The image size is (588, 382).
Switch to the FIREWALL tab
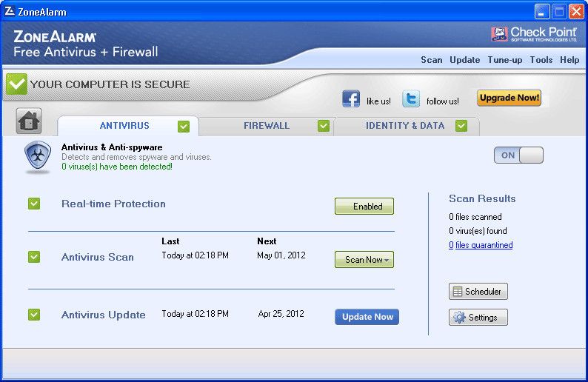tap(267, 126)
